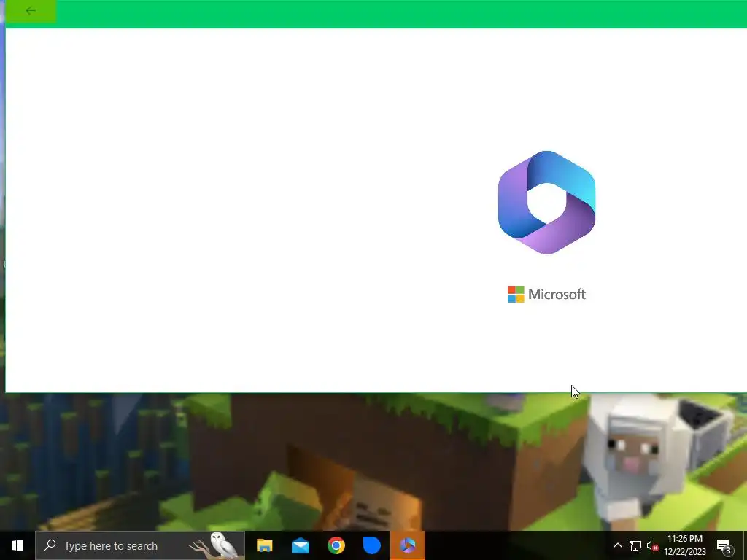
Task: Open Google Chrome from the taskbar
Action: [336, 545]
